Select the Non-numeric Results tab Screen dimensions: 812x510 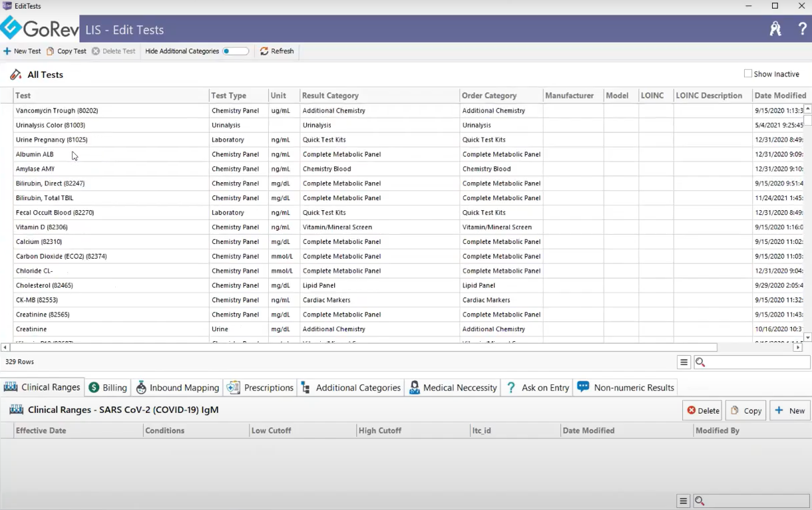click(x=626, y=388)
